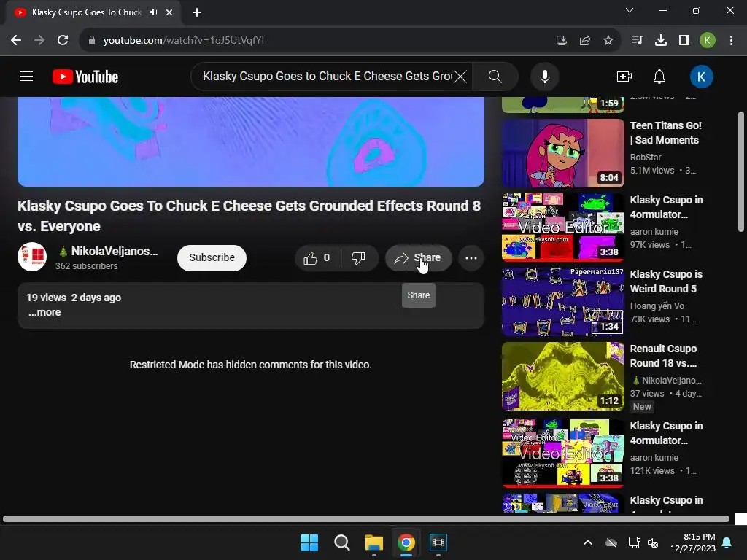747x560 pixels.
Task: Close the Klasky Csupo tab
Action: (x=169, y=12)
